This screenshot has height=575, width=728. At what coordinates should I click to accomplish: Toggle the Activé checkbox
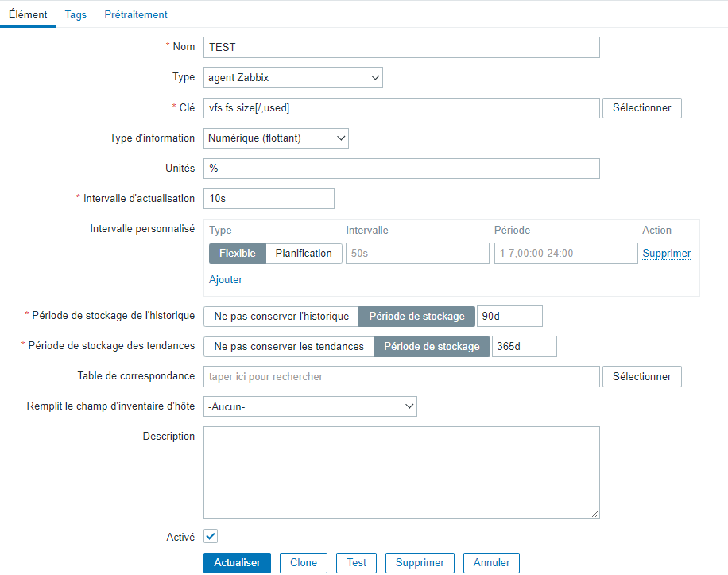point(211,537)
